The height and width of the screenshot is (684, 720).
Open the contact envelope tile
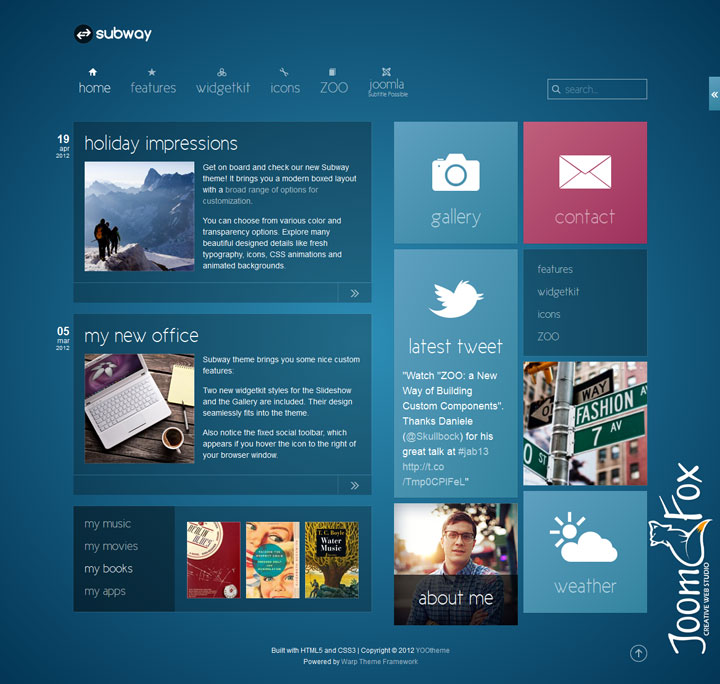point(585,182)
